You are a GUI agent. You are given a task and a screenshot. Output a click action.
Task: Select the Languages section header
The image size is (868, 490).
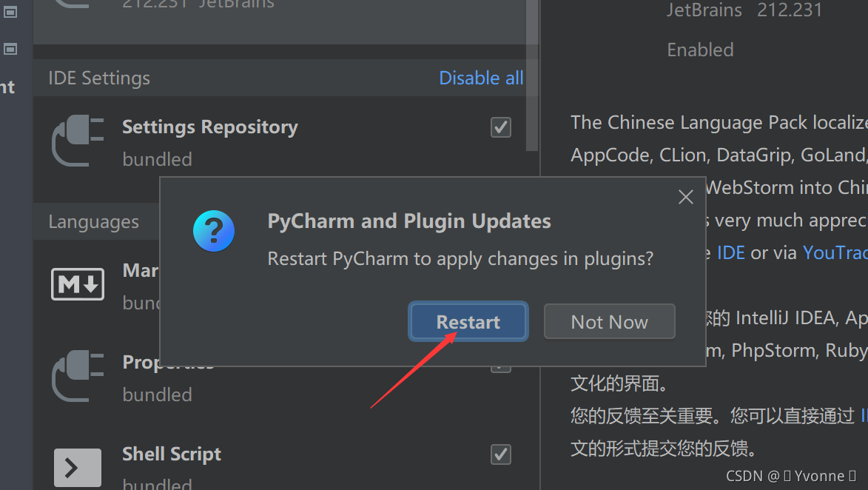click(93, 221)
